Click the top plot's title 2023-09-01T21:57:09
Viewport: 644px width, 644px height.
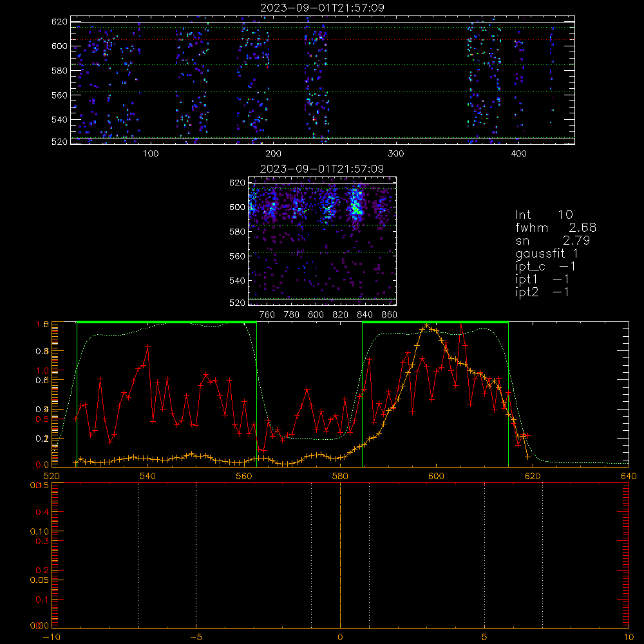322,8
